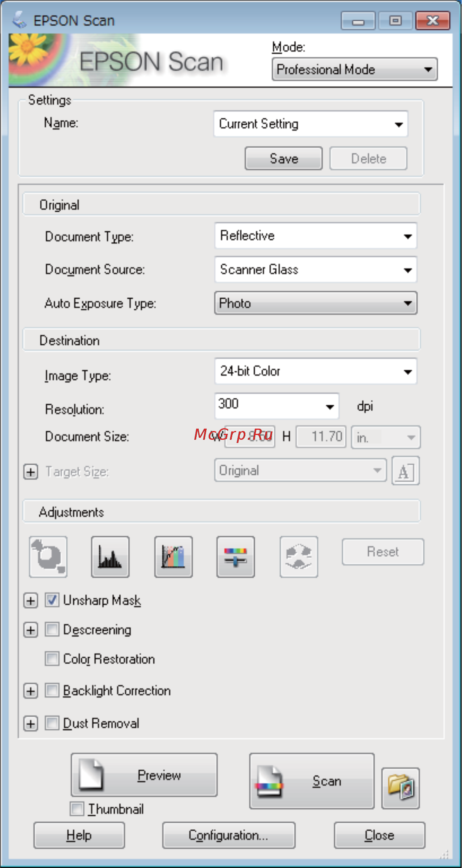Screen dimensions: 462x868
Task: Click the Reset adjustments button
Action: (x=383, y=552)
